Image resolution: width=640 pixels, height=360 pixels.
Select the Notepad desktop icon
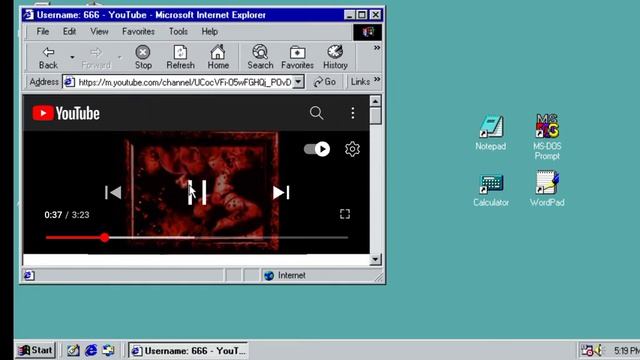(491, 133)
